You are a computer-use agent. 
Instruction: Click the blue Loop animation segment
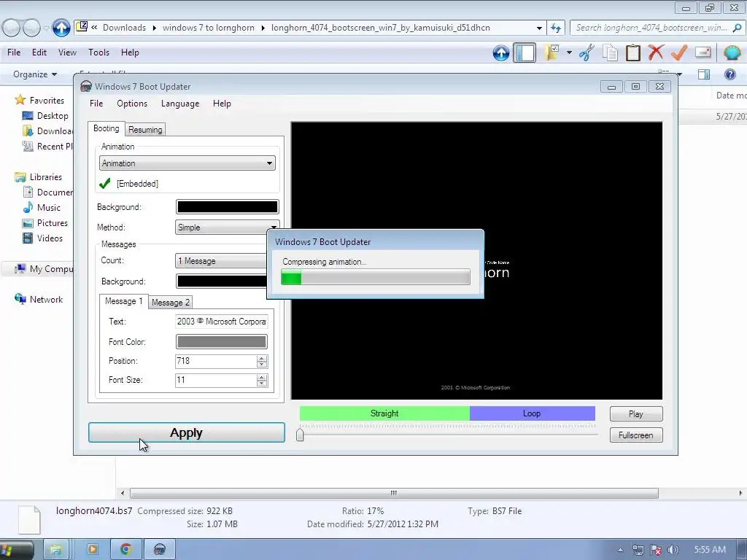point(532,413)
